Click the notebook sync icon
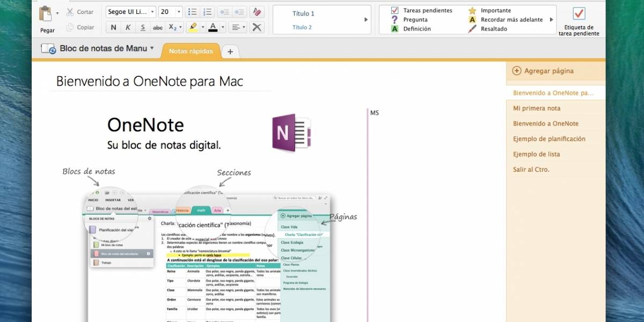The image size is (644, 322). (x=48, y=49)
